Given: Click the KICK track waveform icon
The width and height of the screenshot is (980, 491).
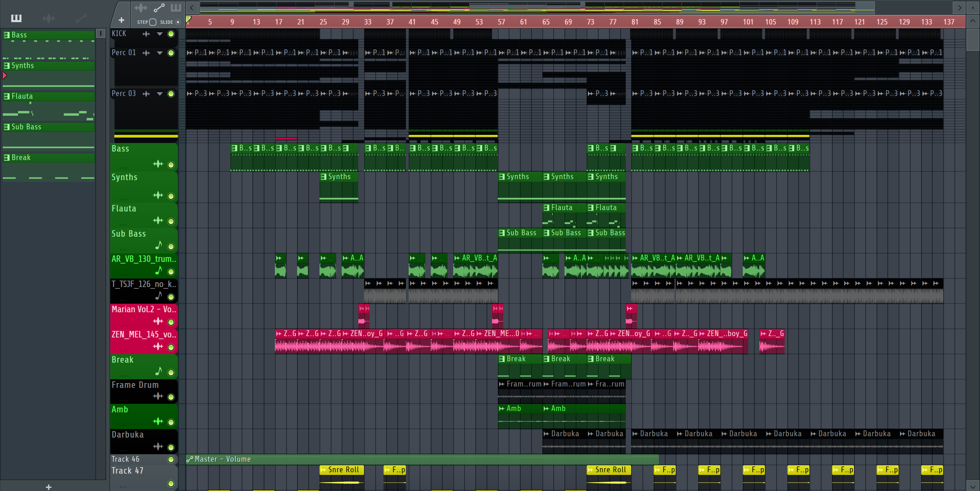Looking at the screenshot, I should pyautogui.click(x=146, y=34).
